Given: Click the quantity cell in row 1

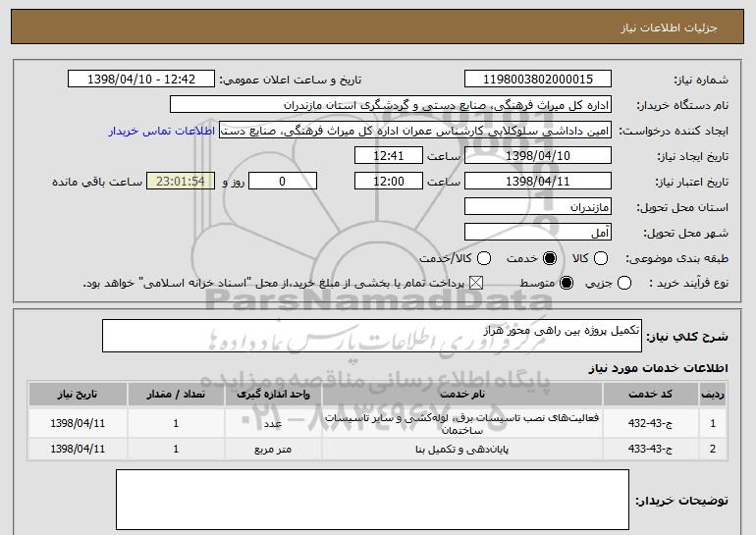Looking at the screenshot, I should pos(176,423).
